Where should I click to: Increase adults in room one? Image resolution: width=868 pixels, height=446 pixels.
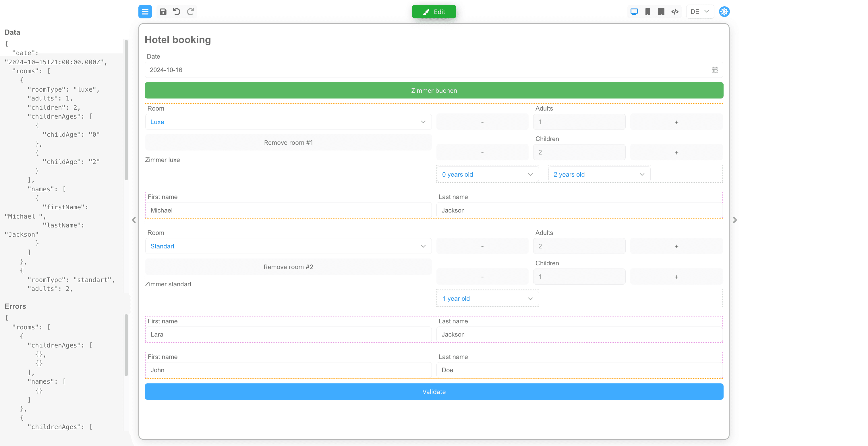point(676,122)
